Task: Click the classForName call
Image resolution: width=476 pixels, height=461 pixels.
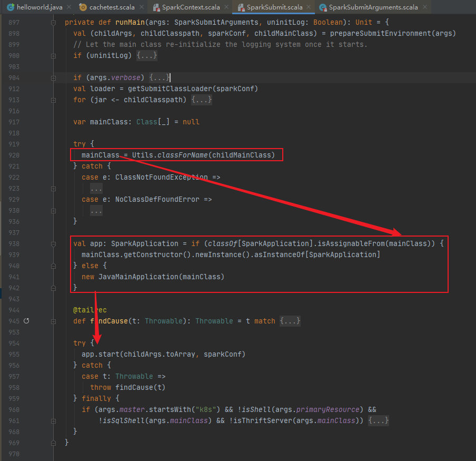Action: click(x=182, y=155)
